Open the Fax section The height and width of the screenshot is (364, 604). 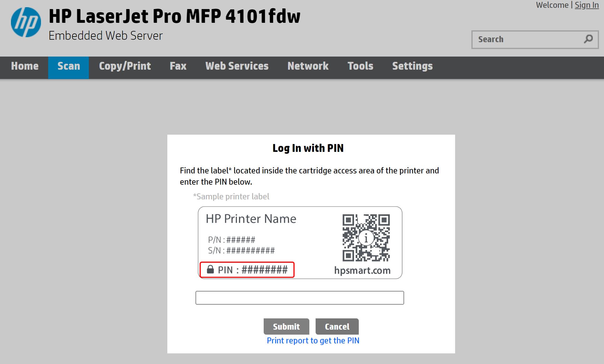(x=178, y=66)
